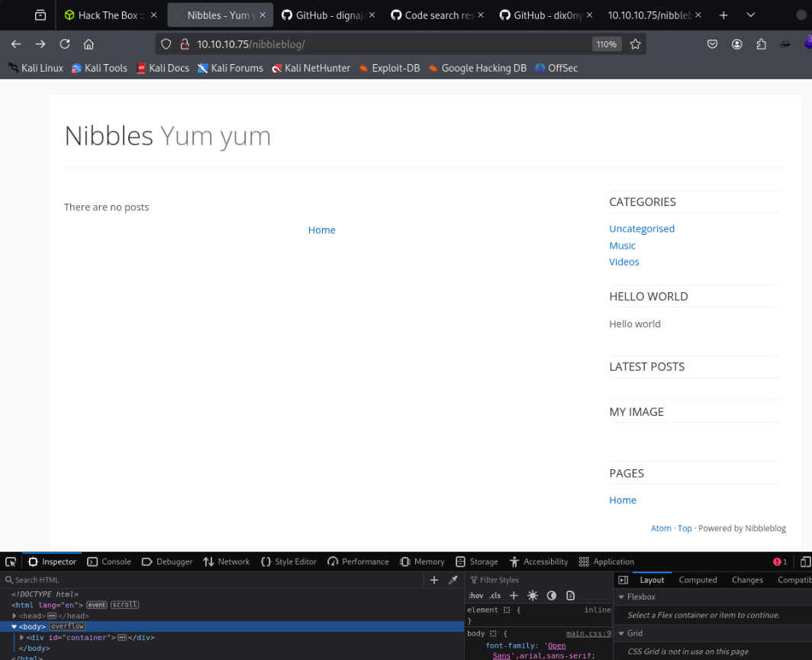This screenshot has height=660, width=812.
Task: Click the eyedropper color picker icon
Action: (x=453, y=580)
